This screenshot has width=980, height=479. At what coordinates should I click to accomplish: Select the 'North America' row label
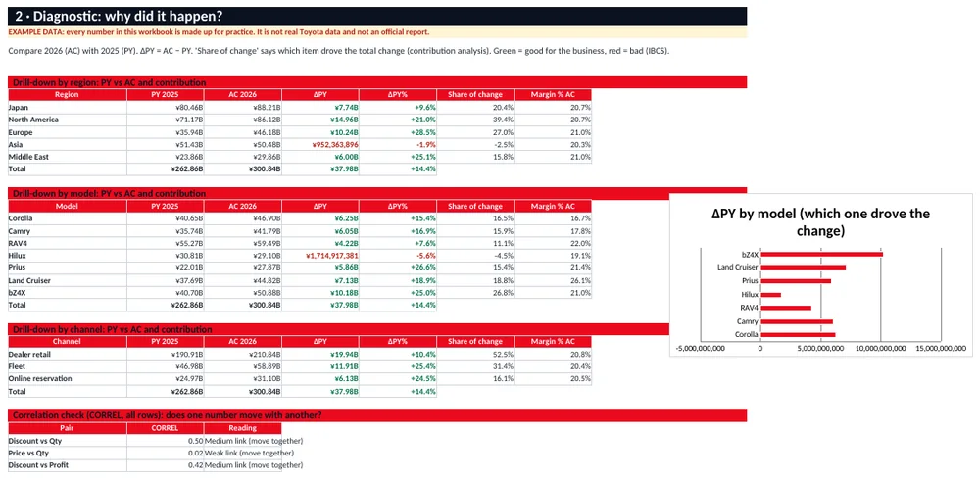[68, 120]
